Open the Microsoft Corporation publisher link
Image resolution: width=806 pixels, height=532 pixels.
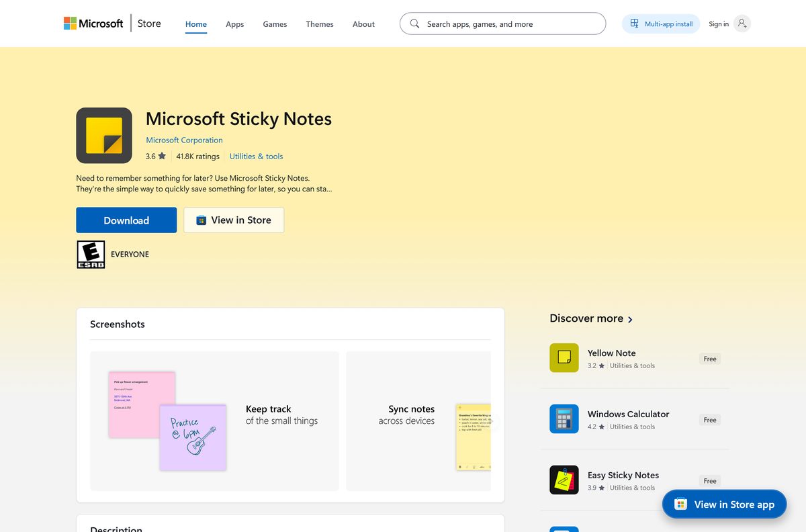tap(184, 140)
